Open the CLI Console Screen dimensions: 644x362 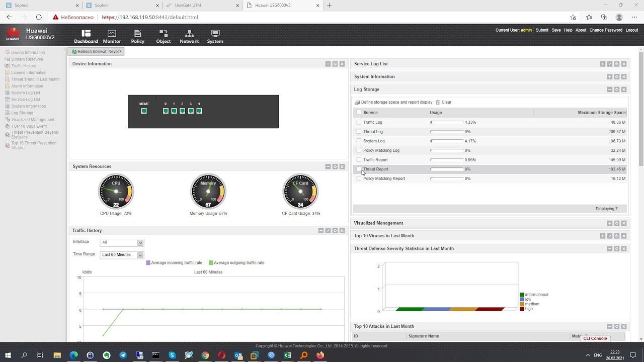pyautogui.click(x=595, y=338)
